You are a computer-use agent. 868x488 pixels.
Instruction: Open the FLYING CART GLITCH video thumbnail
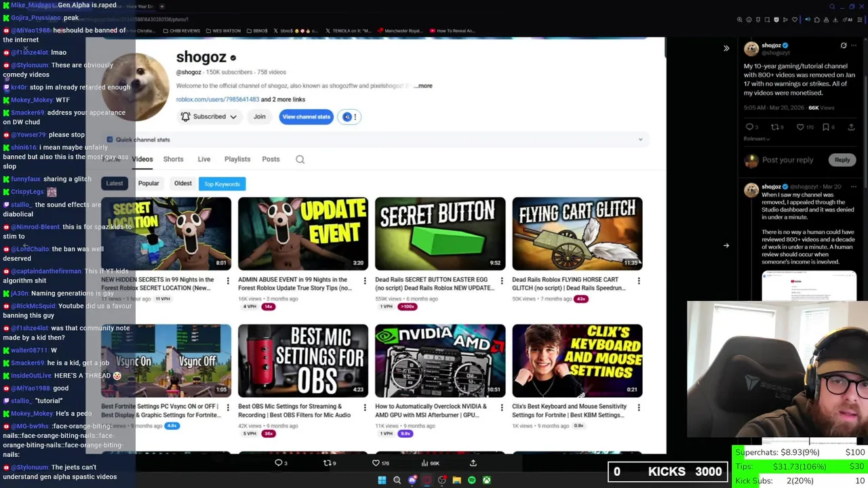click(x=577, y=234)
